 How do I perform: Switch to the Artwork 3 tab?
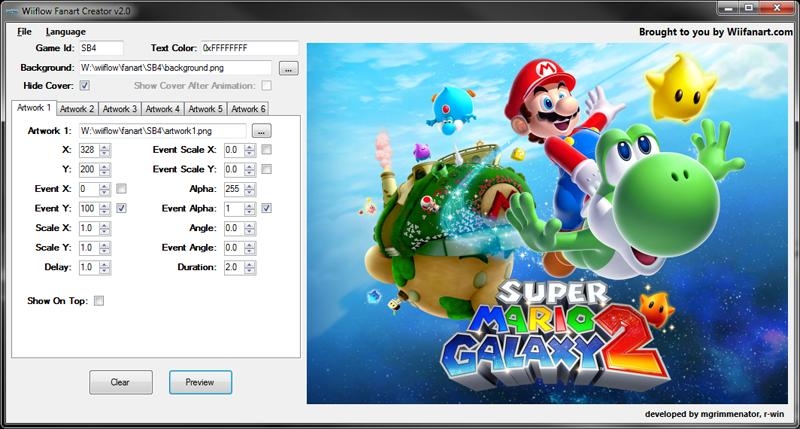coord(120,109)
